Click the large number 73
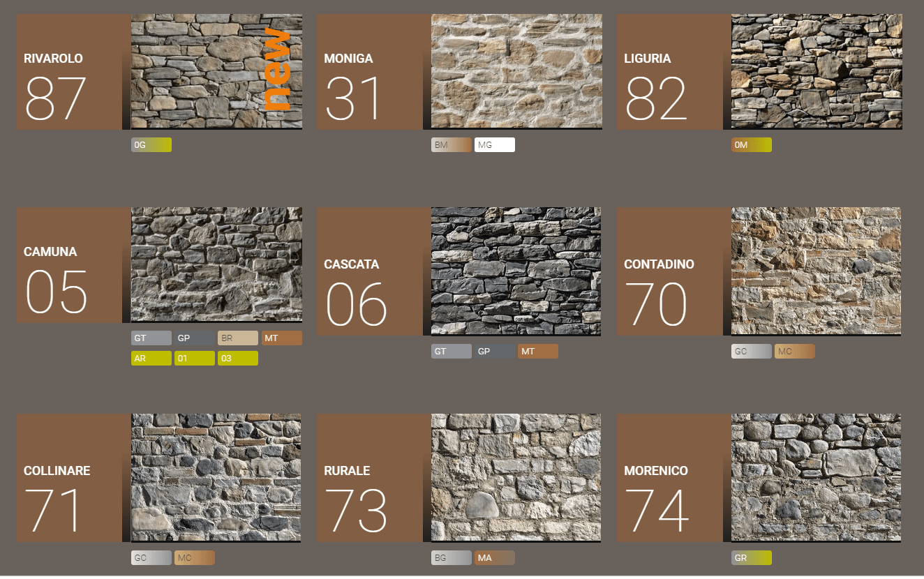 (356, 511)
